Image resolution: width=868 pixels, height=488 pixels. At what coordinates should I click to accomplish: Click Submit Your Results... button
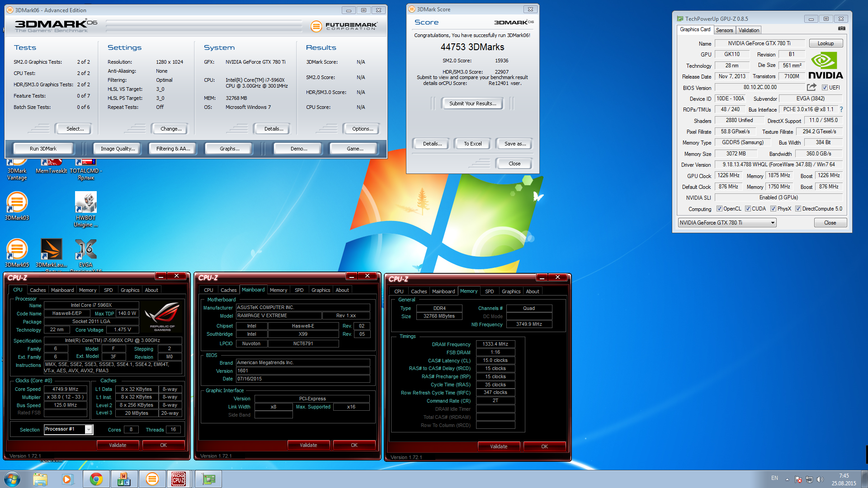(472, 103)
